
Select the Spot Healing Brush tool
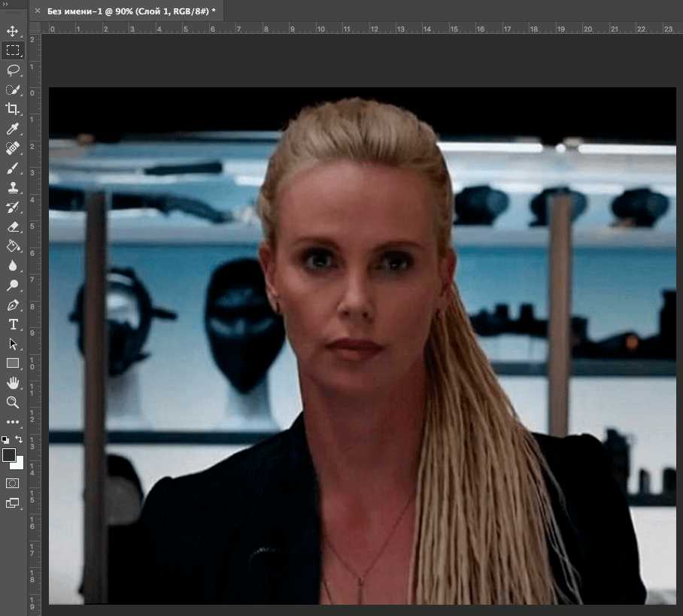pyautogui.click(x=13, y=149)
